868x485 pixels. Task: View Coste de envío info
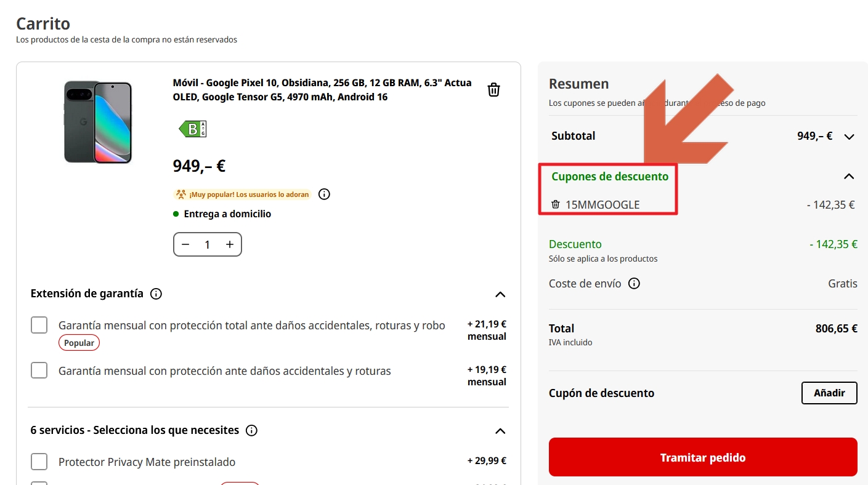634,284
